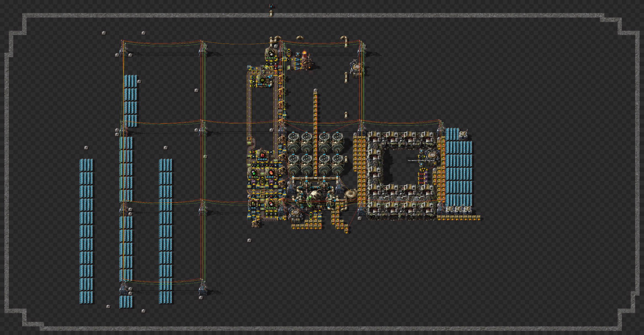
Task: Click the roboport beside the top-right power pole
Action: coord(357,68)
